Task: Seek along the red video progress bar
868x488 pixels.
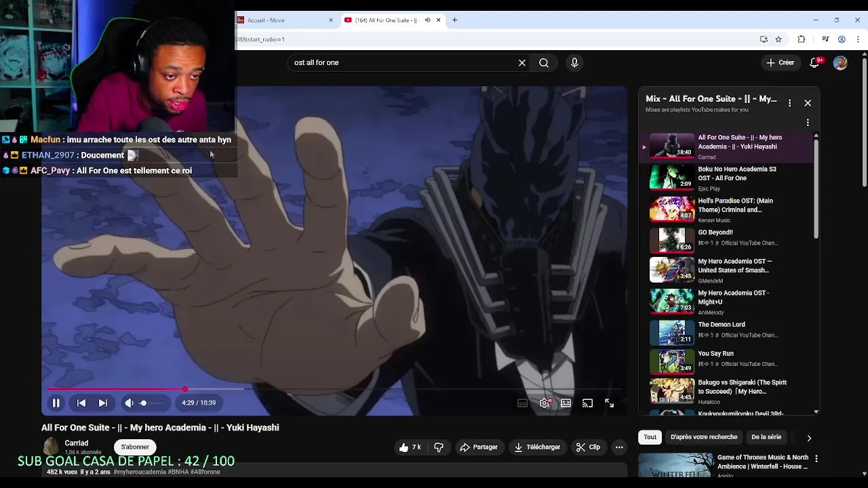Action: pyautogui.click(x=333, y=389)
